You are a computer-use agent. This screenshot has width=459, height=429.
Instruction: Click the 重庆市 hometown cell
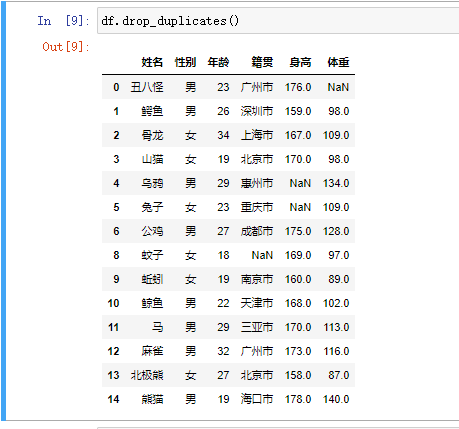point(257,207)
